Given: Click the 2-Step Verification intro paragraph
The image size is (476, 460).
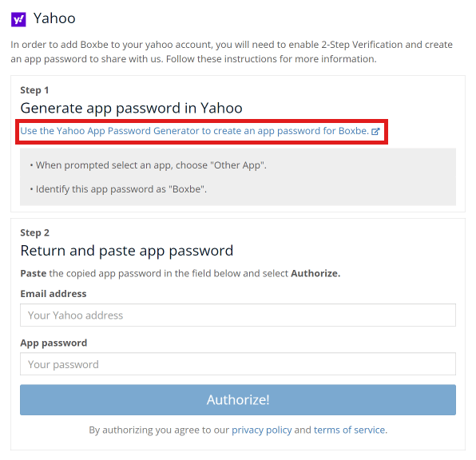Looking at the screenshot, I should (x=232, y=52).
